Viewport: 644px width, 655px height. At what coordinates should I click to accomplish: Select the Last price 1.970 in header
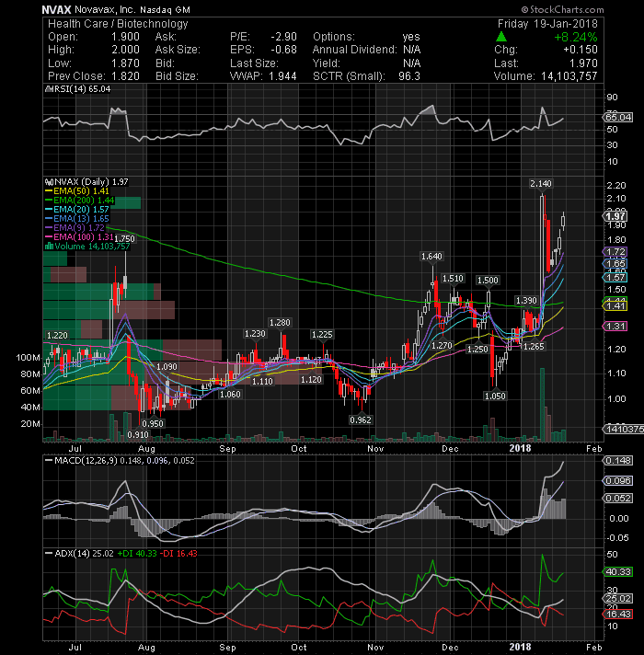pyautogui.click(x=583, y=63)
